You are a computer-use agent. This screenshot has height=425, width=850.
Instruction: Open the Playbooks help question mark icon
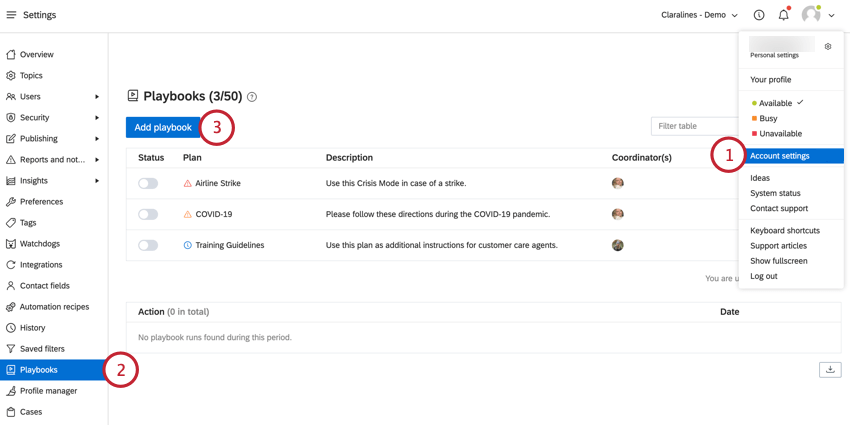click(252, 97)
